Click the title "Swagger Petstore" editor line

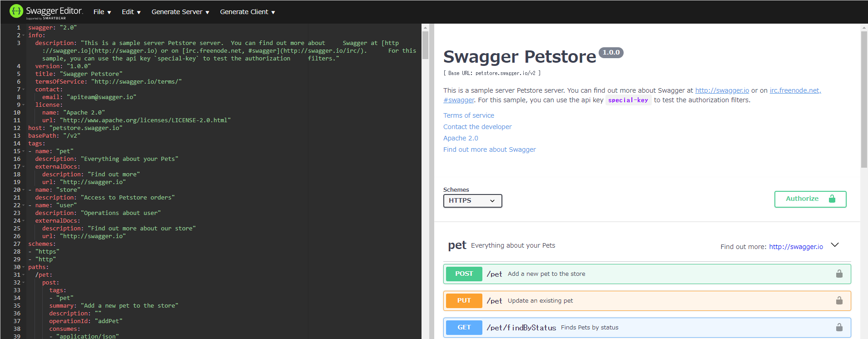[x=79, y=74]
